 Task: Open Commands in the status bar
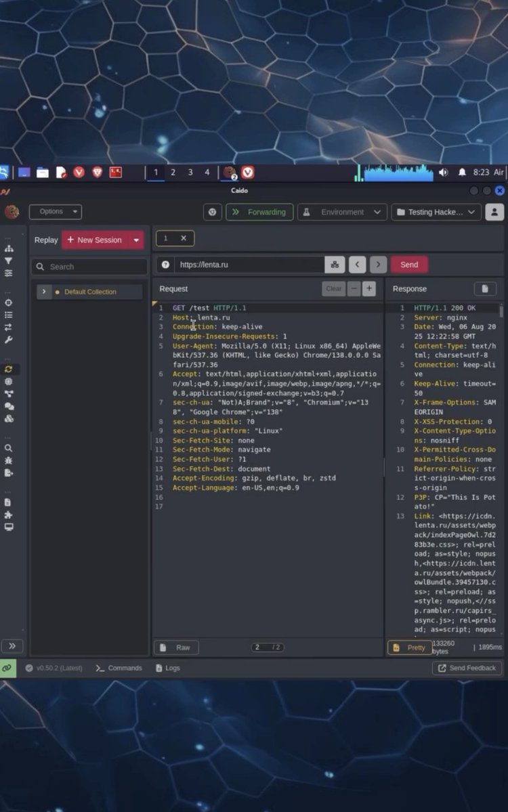pyautogui.click(x=119, y=668)
